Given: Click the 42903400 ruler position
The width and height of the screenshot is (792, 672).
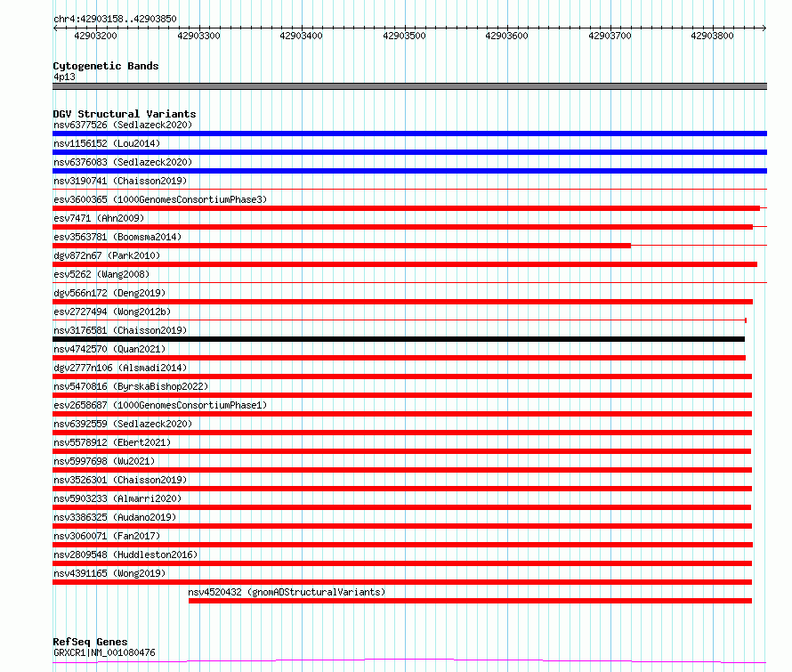Looking at the screenshot, I should pyautogui.click(x=301, y=36).
